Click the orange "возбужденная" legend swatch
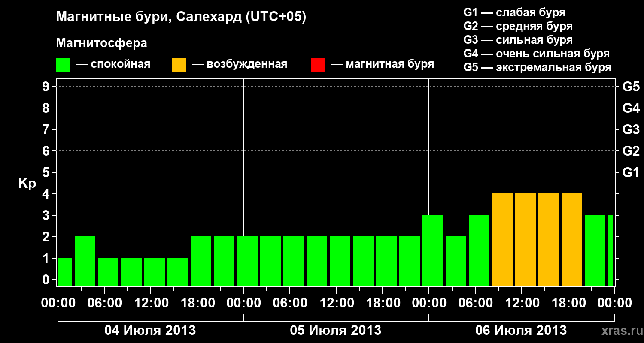 179,64
